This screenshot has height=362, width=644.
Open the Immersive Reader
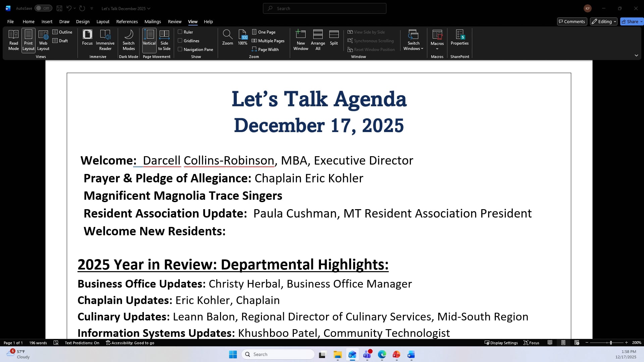click(105, 40)
